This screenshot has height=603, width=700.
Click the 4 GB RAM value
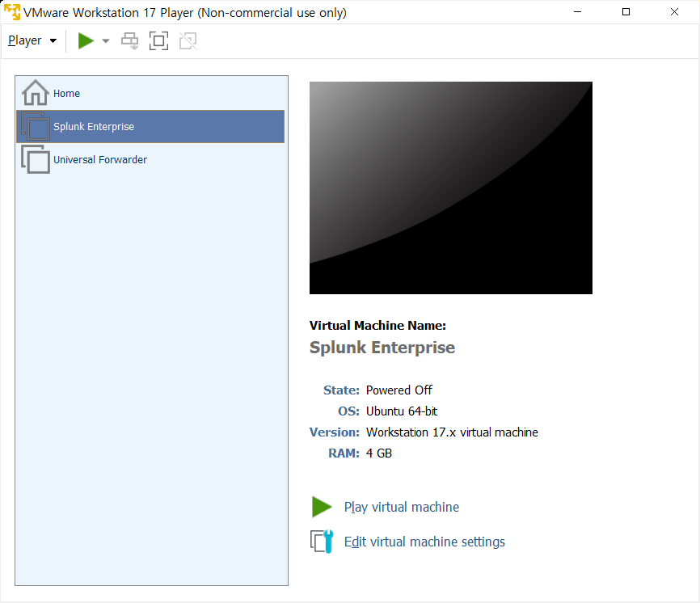pyautogui.click(x=379, y=453)
